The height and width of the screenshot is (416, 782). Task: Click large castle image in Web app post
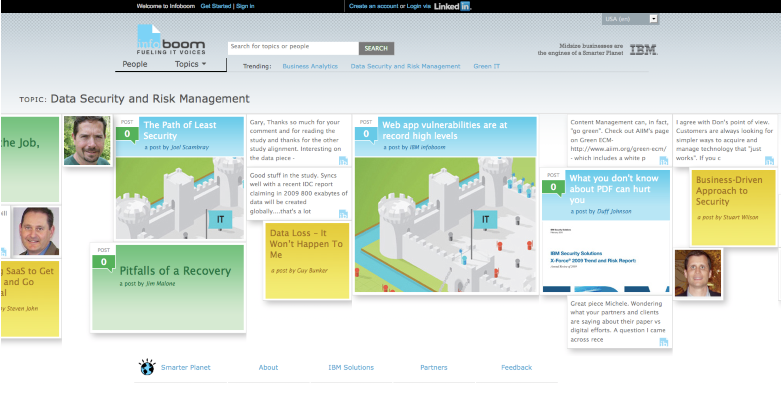coord(445,225)
